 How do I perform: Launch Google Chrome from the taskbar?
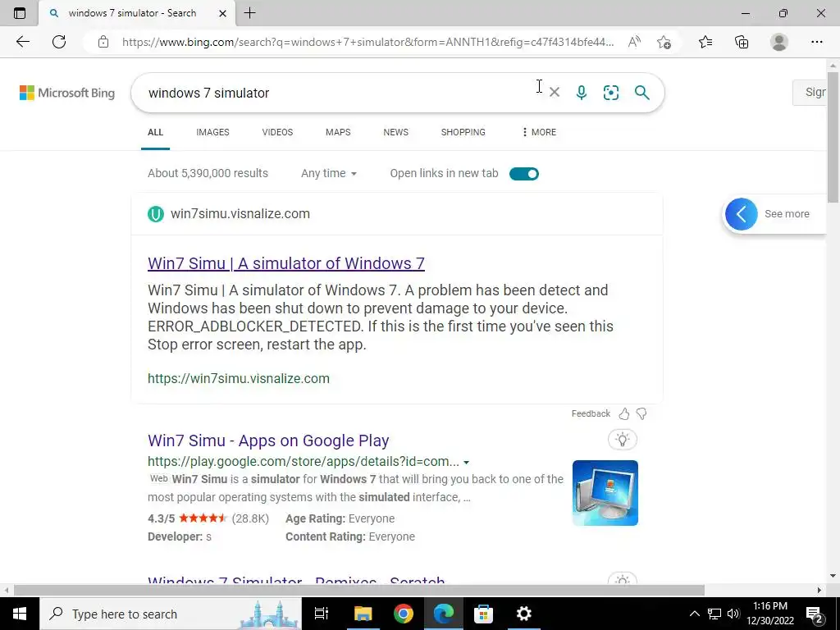(403, 614)
